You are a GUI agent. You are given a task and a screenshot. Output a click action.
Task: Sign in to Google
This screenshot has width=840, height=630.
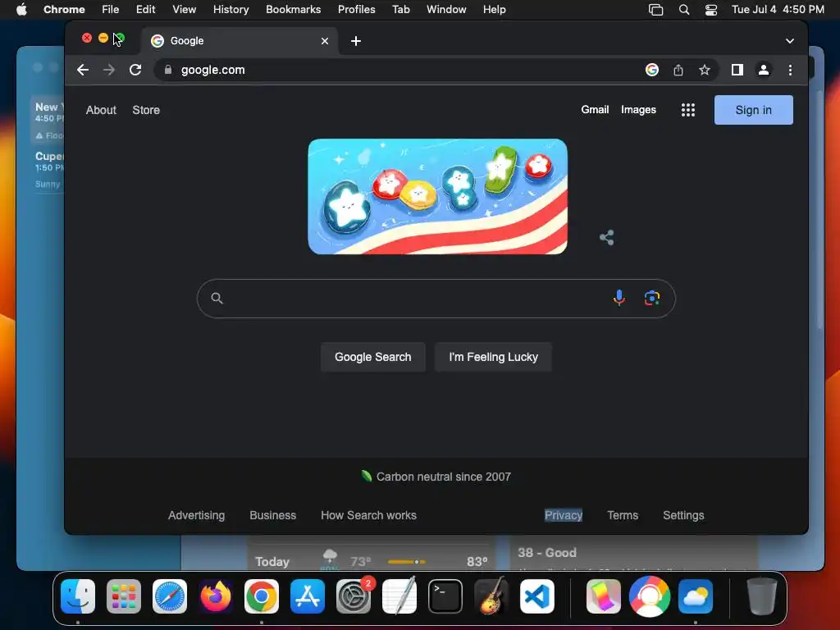754,110
